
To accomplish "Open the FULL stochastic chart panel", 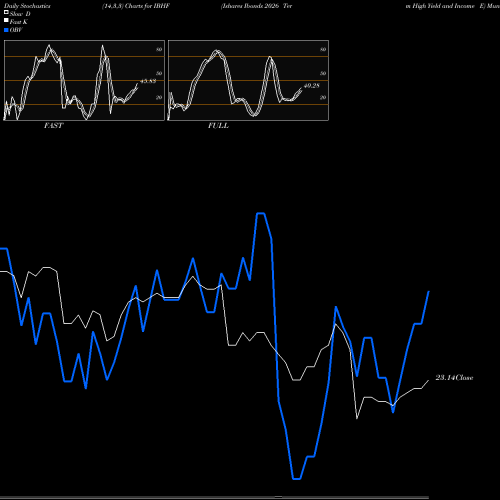I will tap(248, 80).
